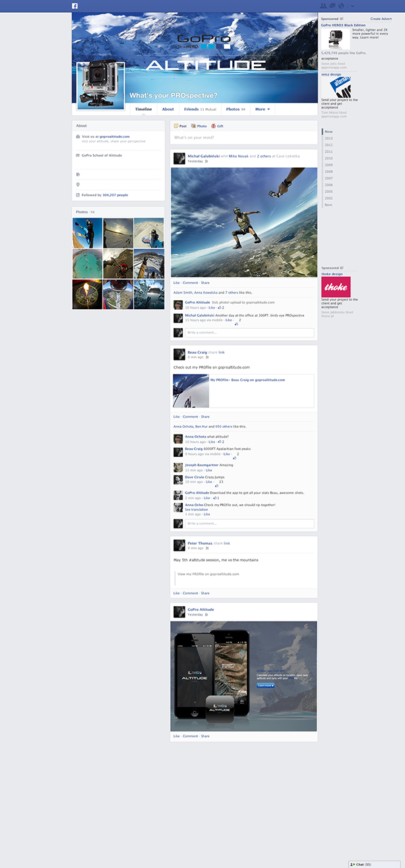405x868 pixels.
Task: Click "GoPro School of Altitude" in About
Action: point(102,155)
